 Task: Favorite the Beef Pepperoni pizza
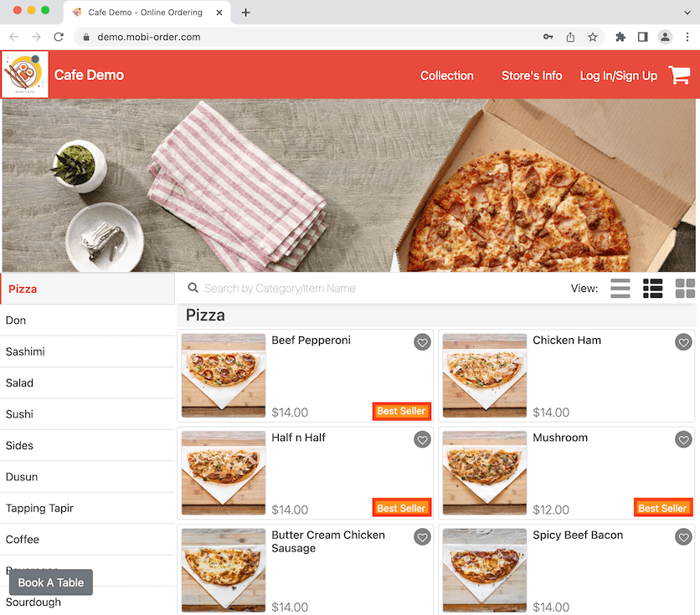pyautogui.click(x=422, y=342)
